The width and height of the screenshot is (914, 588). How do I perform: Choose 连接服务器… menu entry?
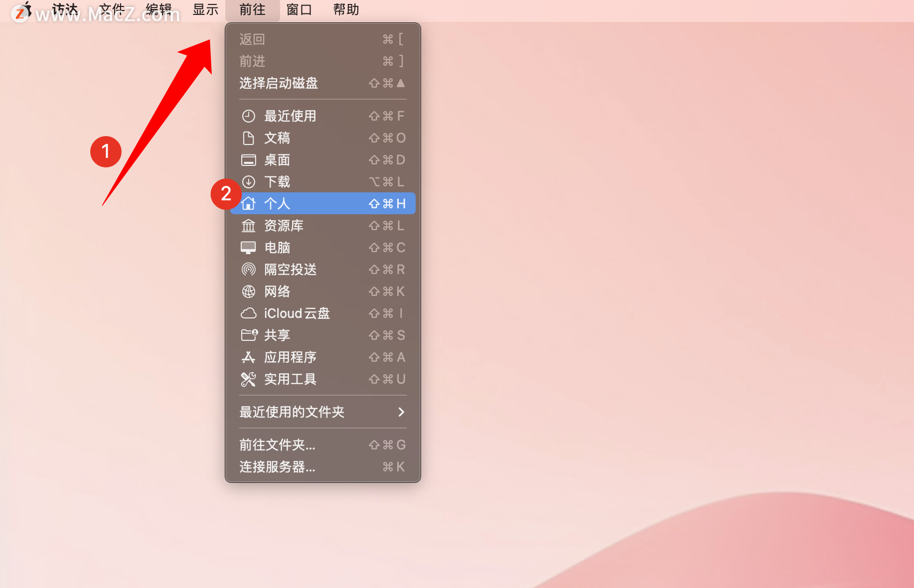(x=323, y=467)
